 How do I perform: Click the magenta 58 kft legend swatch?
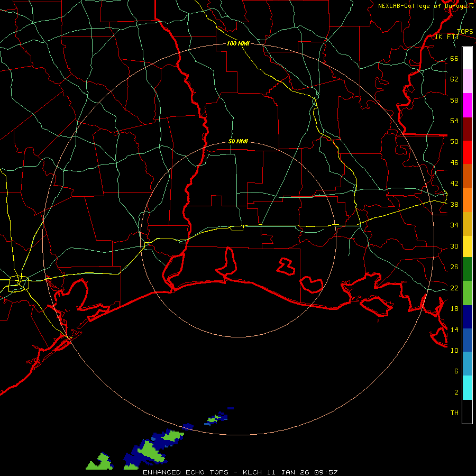(467, 105)
